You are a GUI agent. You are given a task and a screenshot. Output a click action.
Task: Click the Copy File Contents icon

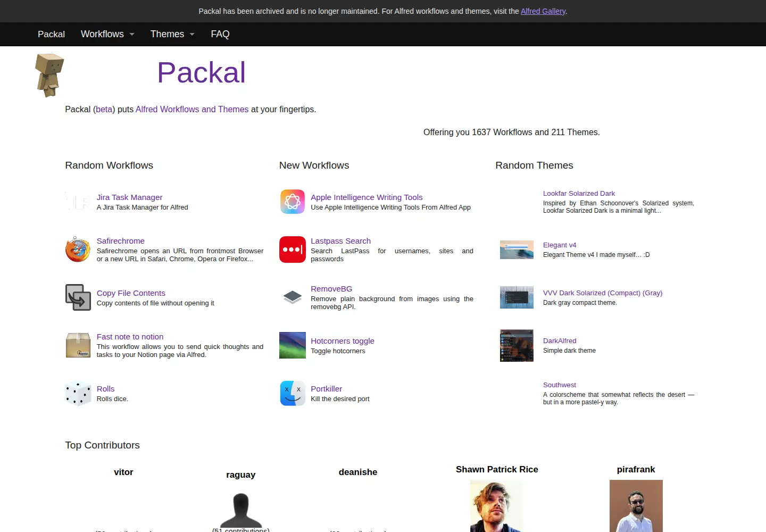pos(78,297)
